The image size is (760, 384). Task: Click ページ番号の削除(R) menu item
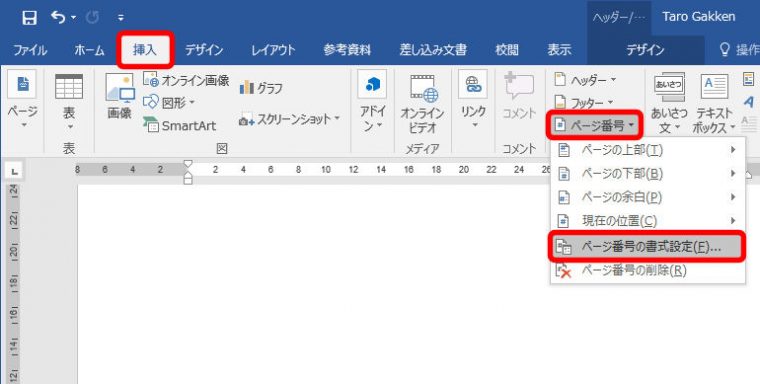point(648,270)
